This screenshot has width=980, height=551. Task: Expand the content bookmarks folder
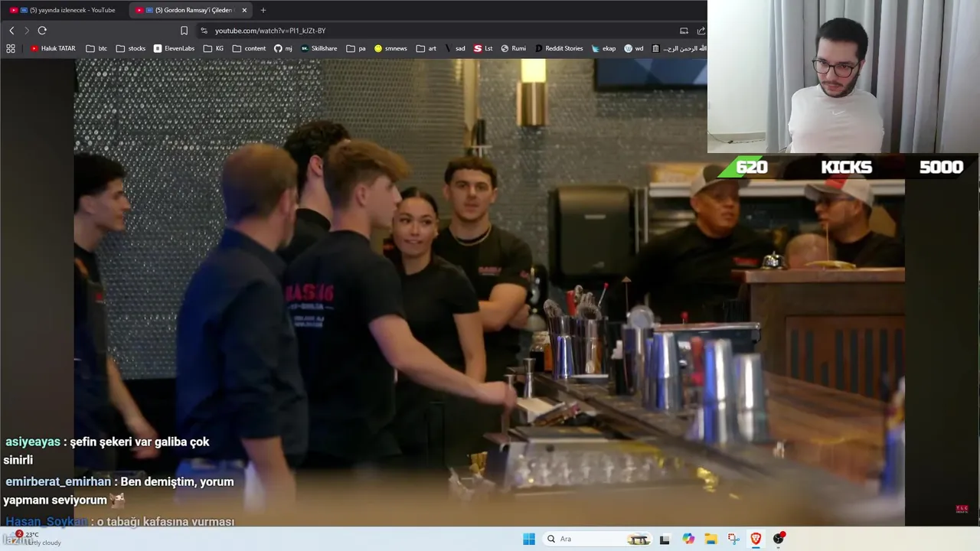(x=249, y=48)
